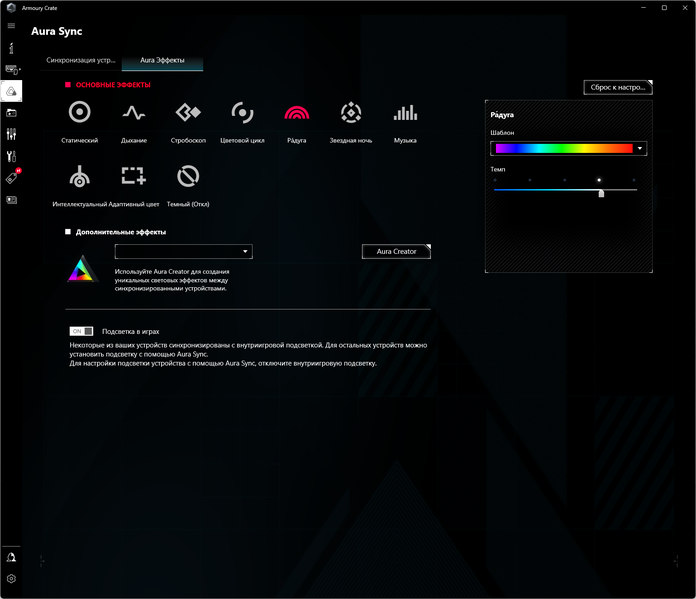The width and height of the screenshot is (696, 599).
Task: Switch to the Aura Эффекты tab
Action: point(162,60)
